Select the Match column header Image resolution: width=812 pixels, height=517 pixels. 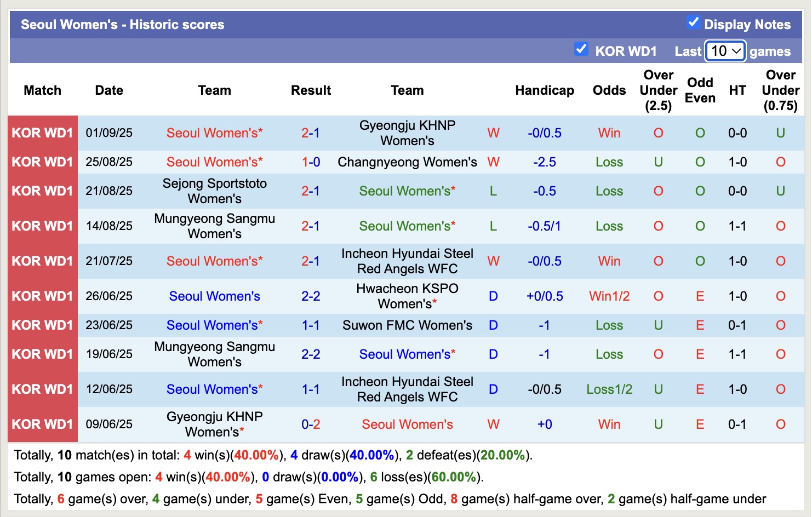tap(42, 90)
